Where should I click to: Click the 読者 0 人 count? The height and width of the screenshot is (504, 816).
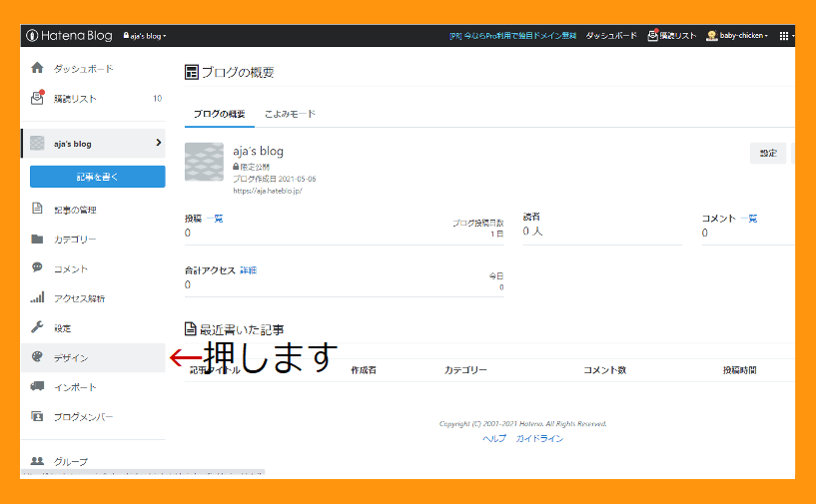coord(533,231)
